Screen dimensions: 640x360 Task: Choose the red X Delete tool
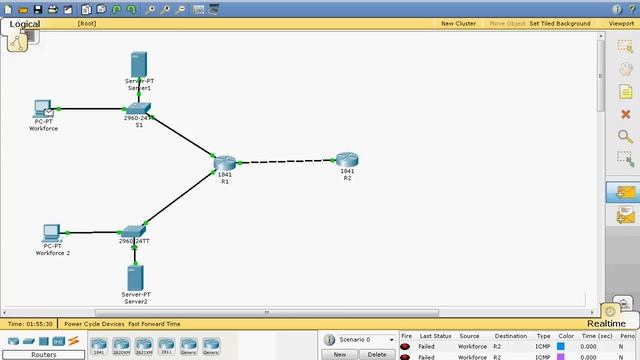(x=625, y=114)
